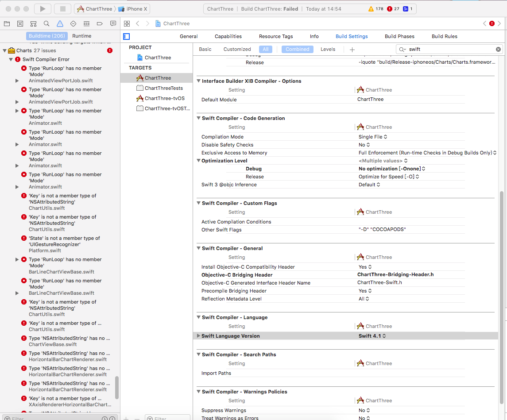The height and width of the screenshot is (420, 507).
Task: Clear the swift search field
Action: pos(498,49)
